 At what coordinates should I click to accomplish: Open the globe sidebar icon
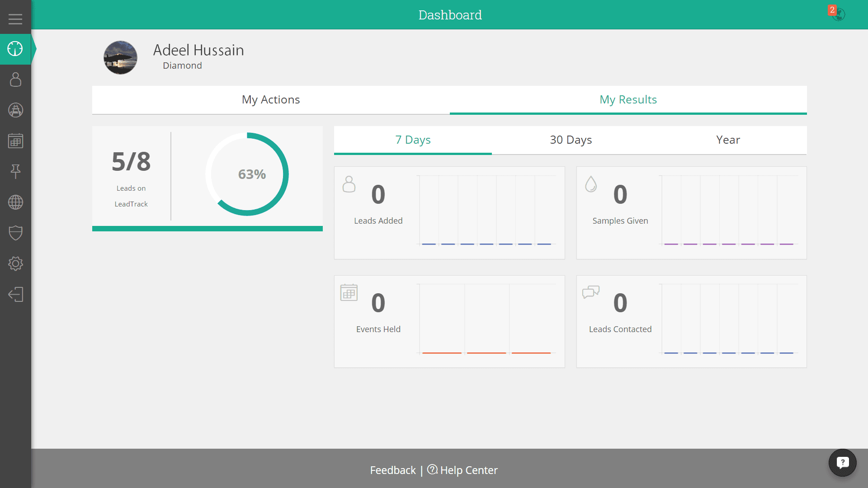point(15,202)
